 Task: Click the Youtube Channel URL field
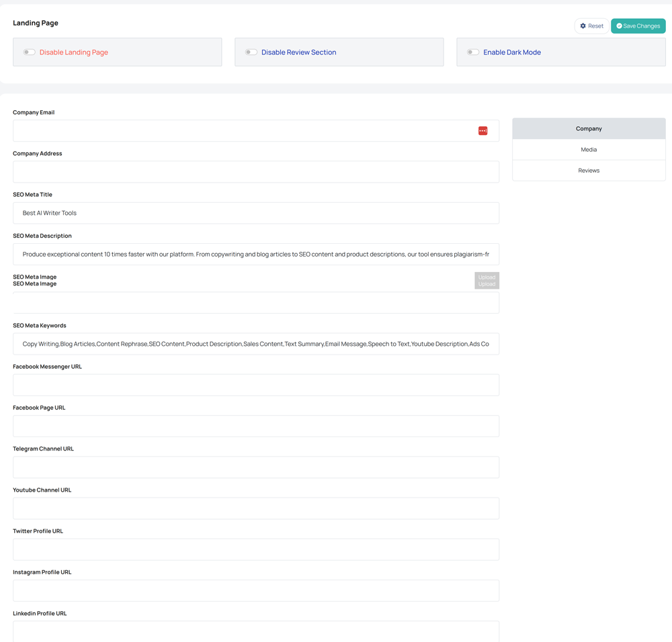[255, 508]
